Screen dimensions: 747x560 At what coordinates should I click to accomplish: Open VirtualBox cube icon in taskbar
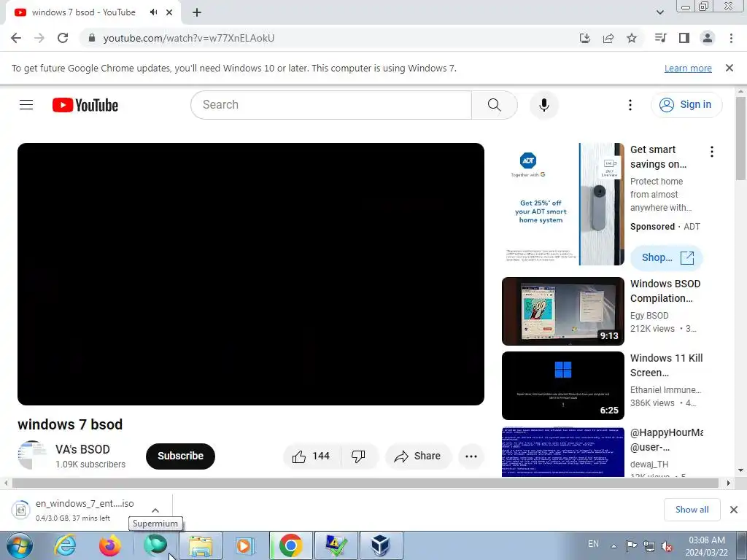(x=381, y=545)
